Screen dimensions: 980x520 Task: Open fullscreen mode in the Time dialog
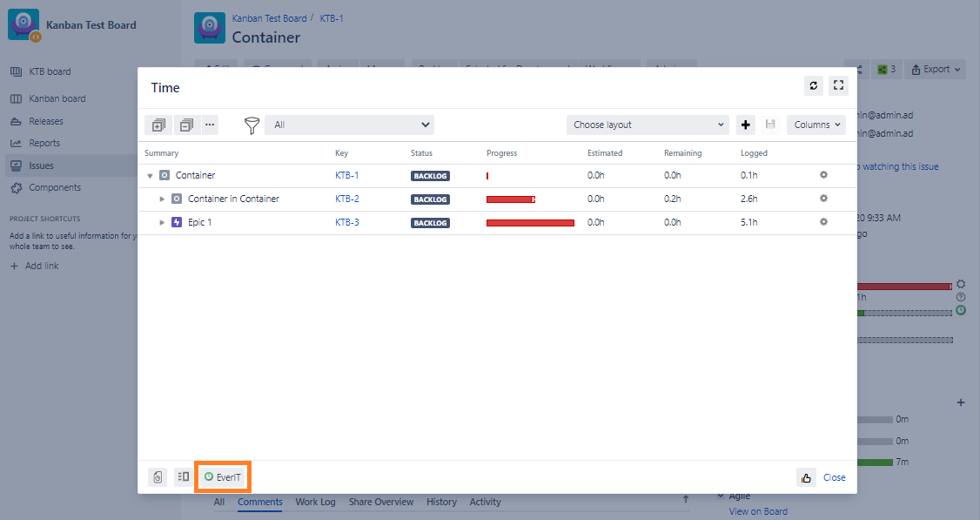pyautogui.click(x=838, y=85)
